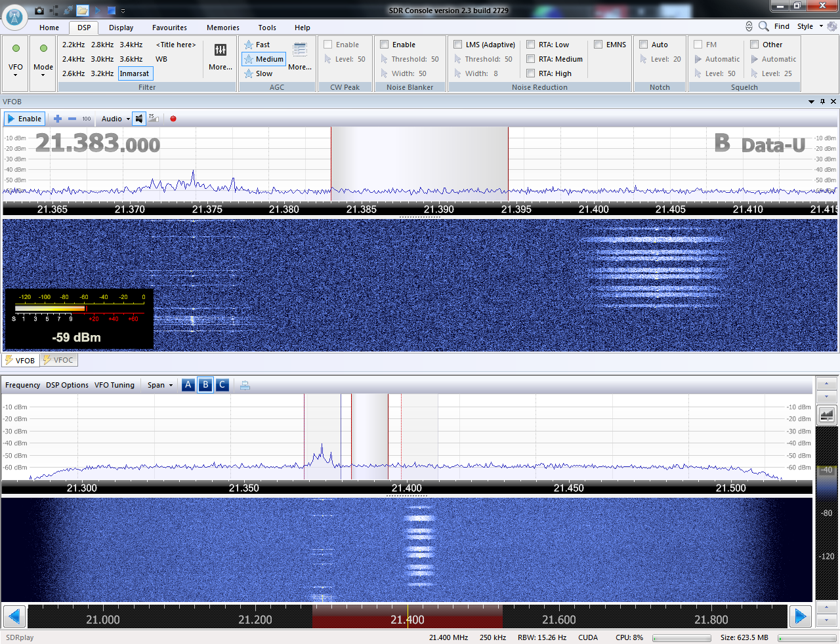This screenshot has width=840, height=644.
Task: Select Medium AGC speed
Action: click(x=263, y=59)
